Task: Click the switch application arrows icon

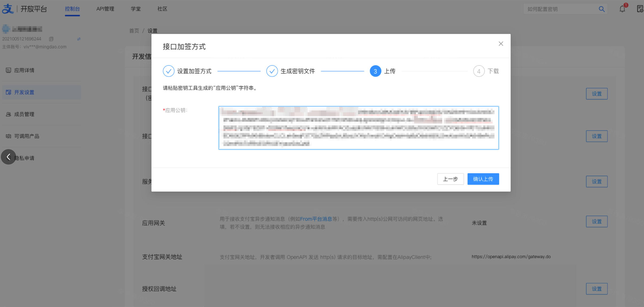Action: pos(79,39)
